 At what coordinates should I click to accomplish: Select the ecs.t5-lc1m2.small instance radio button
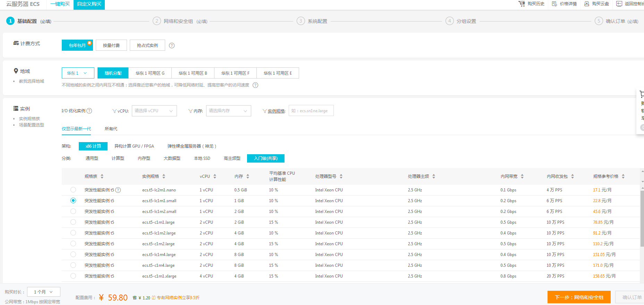point(73,211)
